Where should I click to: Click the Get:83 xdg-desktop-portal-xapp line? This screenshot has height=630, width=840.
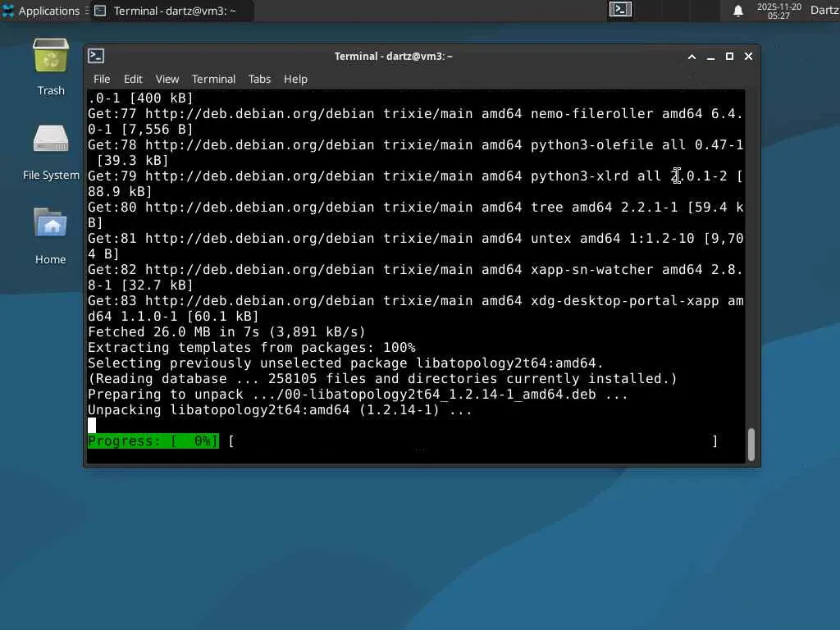416,308
